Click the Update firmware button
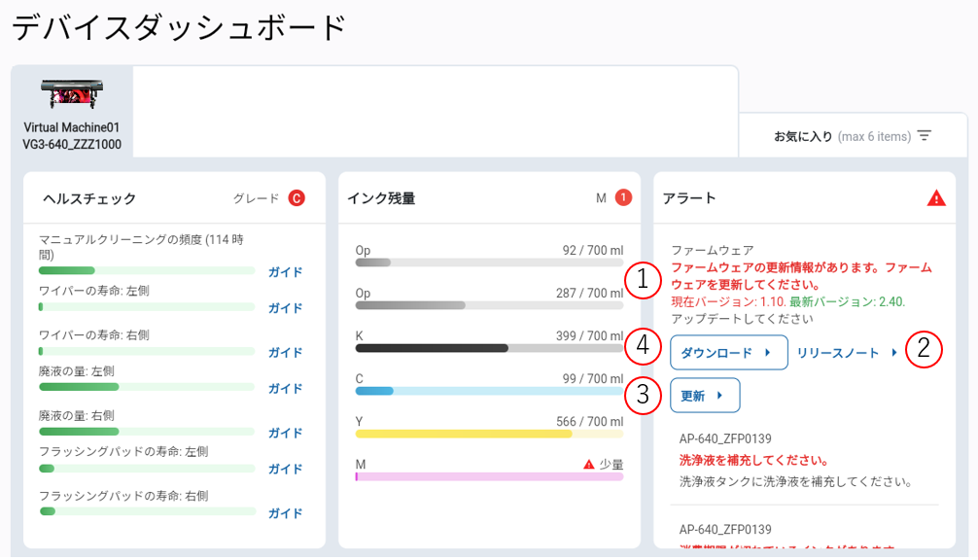Screen dimensions: 978x560 705,396
